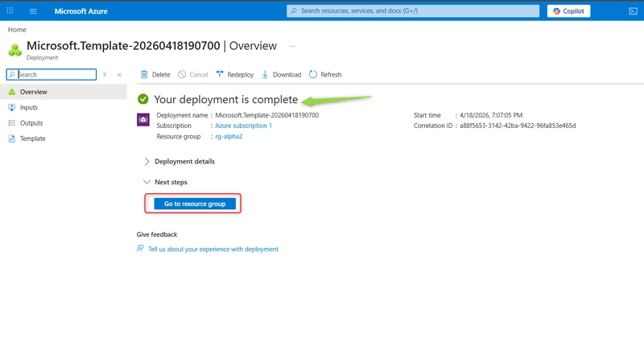Collapse the sidebar with double chevron

pyautogui.click(x=119, y=75)
